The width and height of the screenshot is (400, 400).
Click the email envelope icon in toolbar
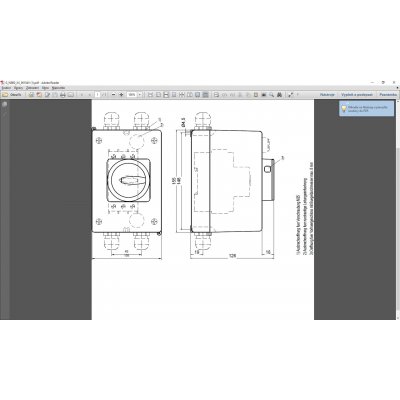click(x=71, y=95)
